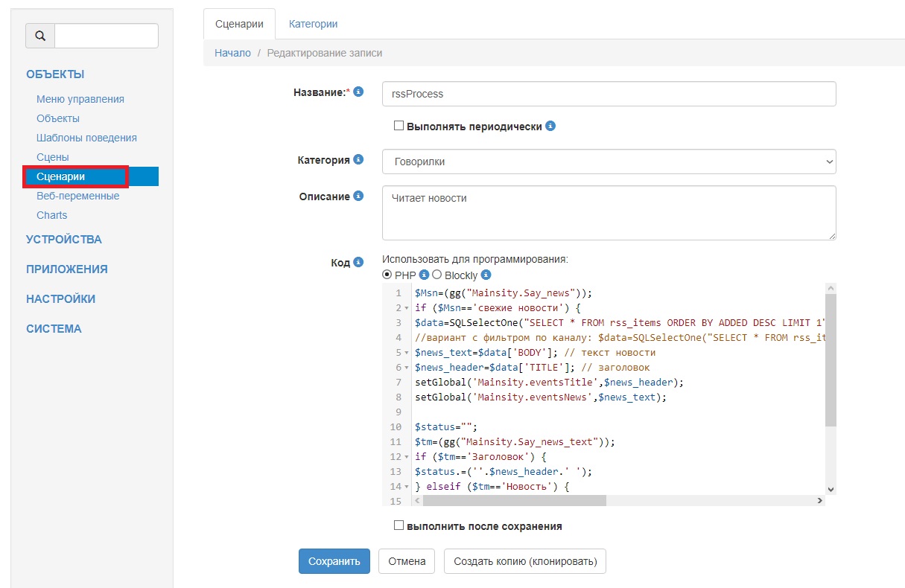Click info icon after PHP option
Viewport: 905px width, 588px height.
pos(425,275)
